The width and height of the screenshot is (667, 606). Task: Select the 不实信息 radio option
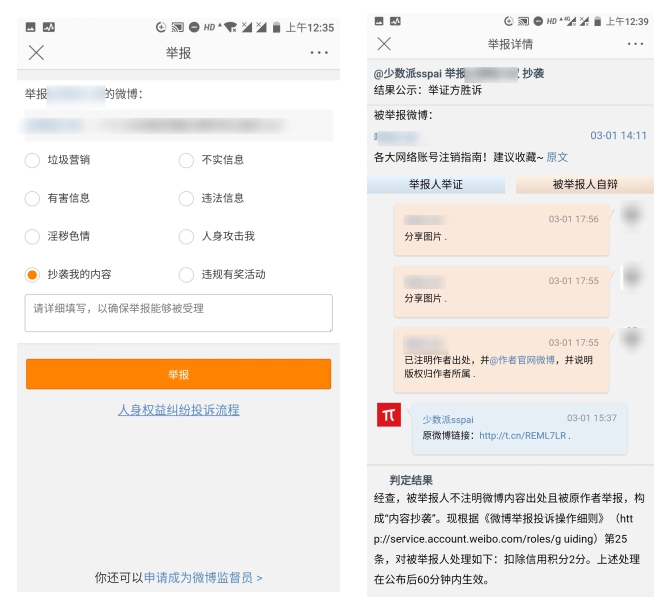pyautogui.click(x=186, y=160)
